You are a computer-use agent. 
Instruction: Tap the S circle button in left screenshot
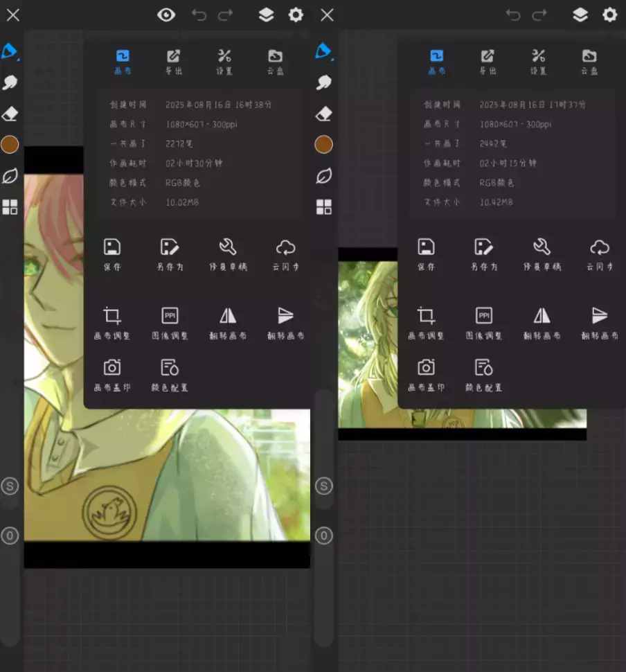(x=10, y=486)
